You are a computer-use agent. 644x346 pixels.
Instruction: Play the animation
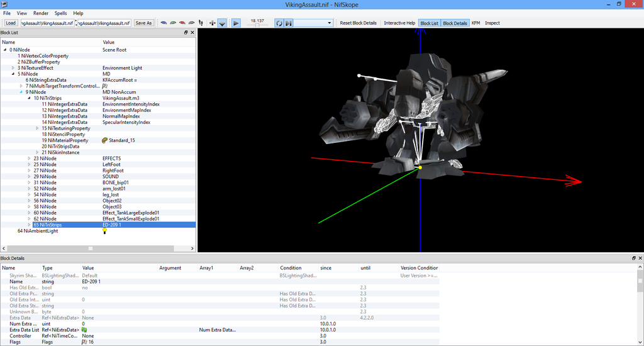[x=236, y=23]
